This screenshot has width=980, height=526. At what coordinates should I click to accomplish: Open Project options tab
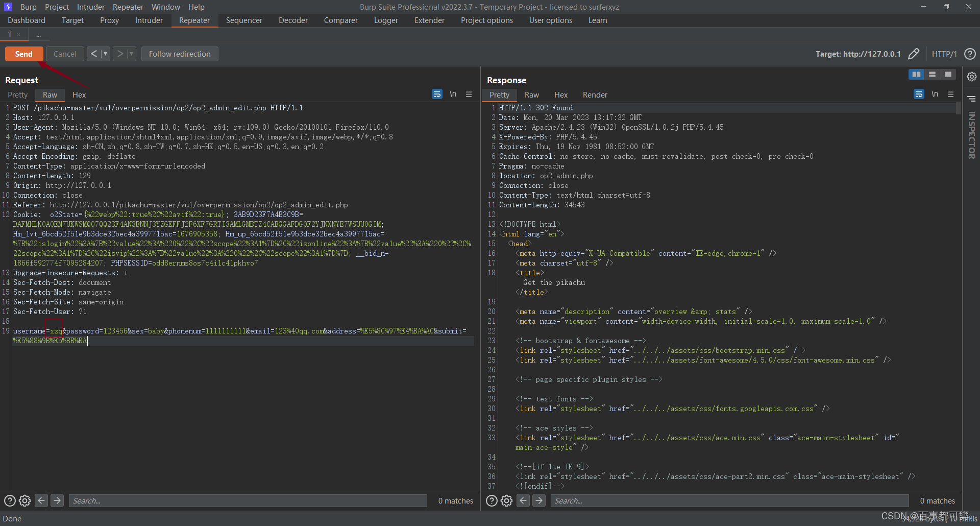click(x=487, y=20)
